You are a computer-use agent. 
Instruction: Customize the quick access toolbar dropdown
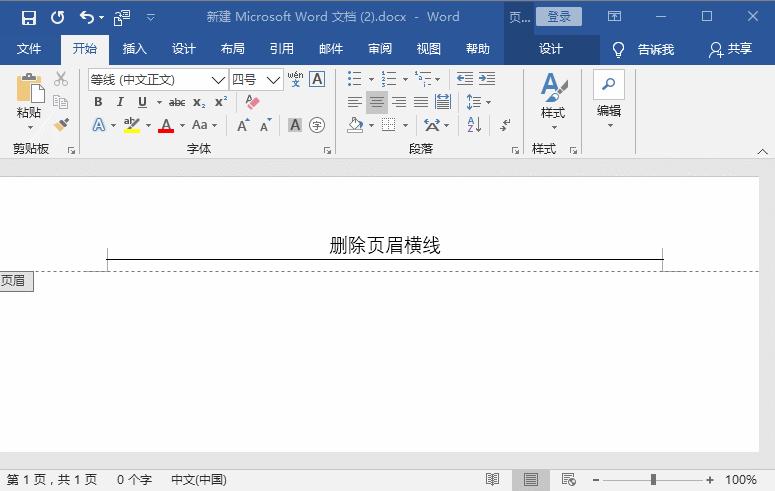151,18
